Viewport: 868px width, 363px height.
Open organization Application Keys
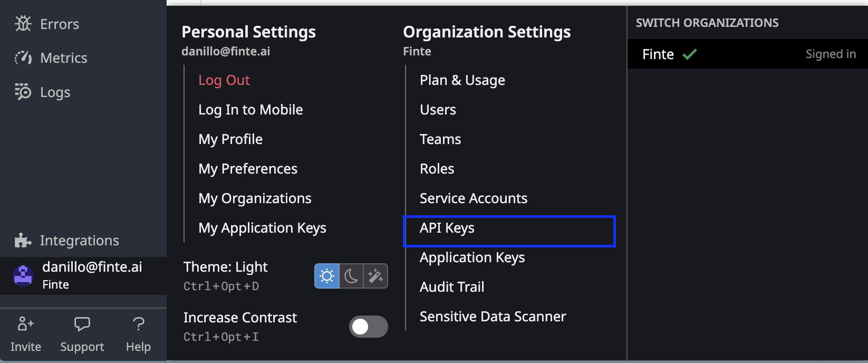[x=472, y=257]
